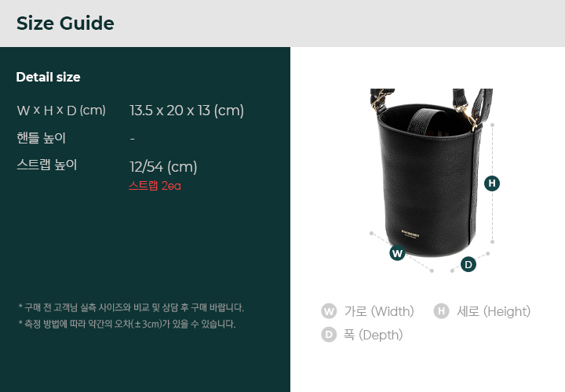Click the W x H x D (cm) label

pos(61,111)
